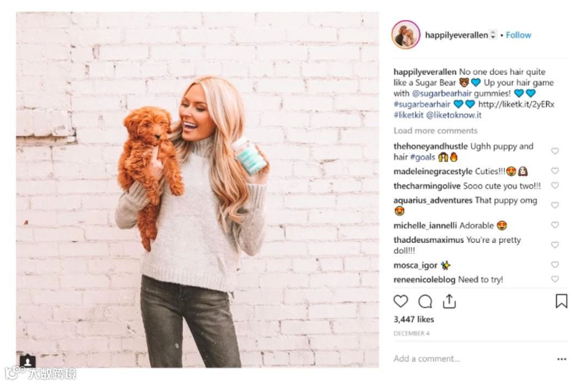Viewport: 588px width, 384px height.
Task: Like madeleinegracestyle's comment heart
Action: (x=555, y=170)
